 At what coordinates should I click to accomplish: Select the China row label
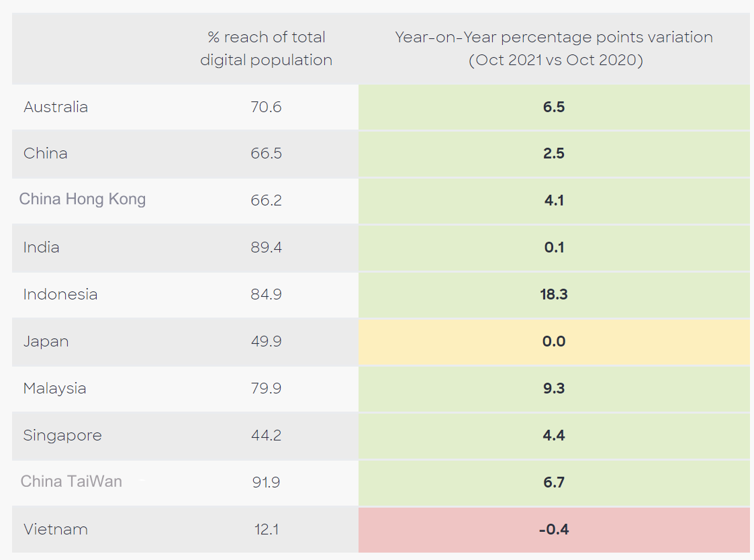[x=46, y=153]
